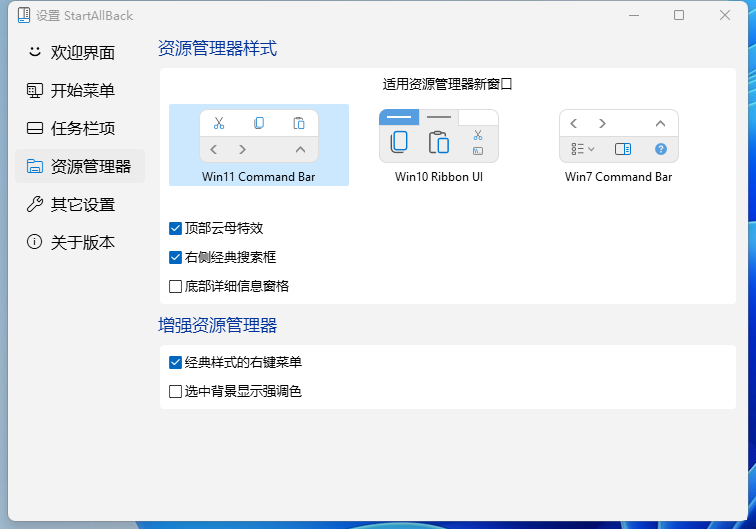Click the blue help icon in Win7 preview
Screen dimensions: 756x529
(x=661, y=149)
